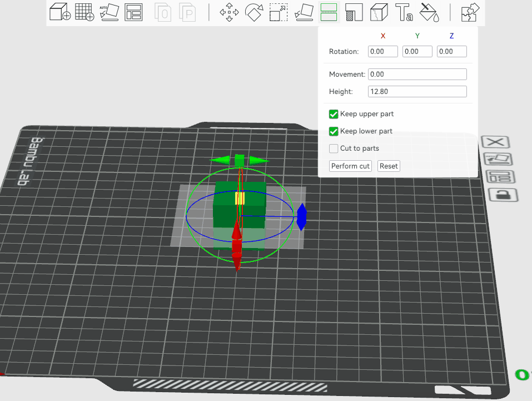Click the yellow cut plane grabber
This screenshot has width=532, height=401.
[240, 199]
